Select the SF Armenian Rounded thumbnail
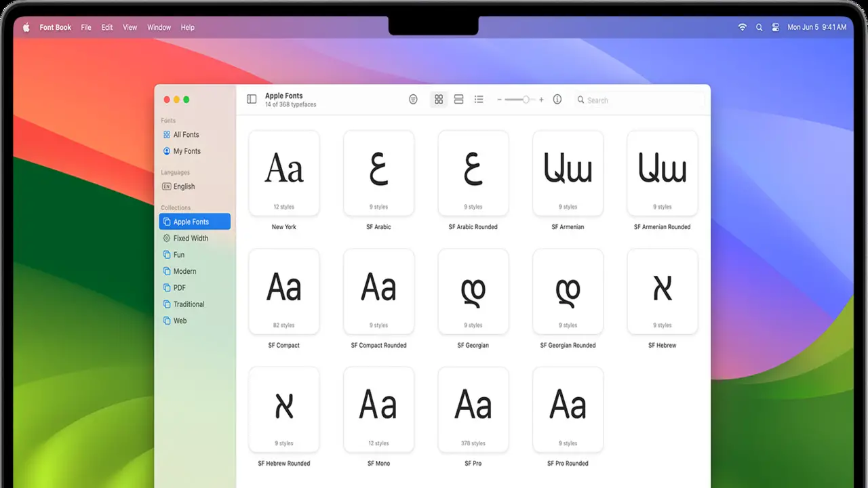Screen dimensions: 868x488 coord(663,174)
